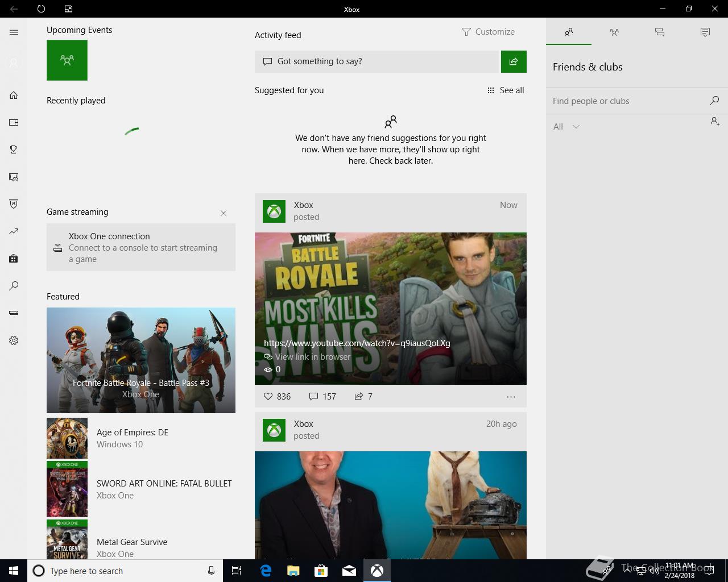
Task: Select the Activity alerts tab in right panel
Action: 705,32
